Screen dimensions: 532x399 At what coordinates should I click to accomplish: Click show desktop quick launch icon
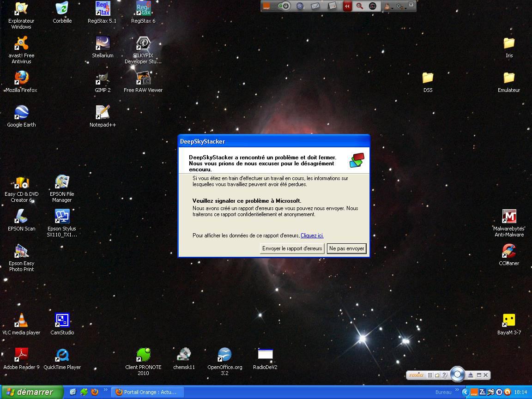[73, 392]
